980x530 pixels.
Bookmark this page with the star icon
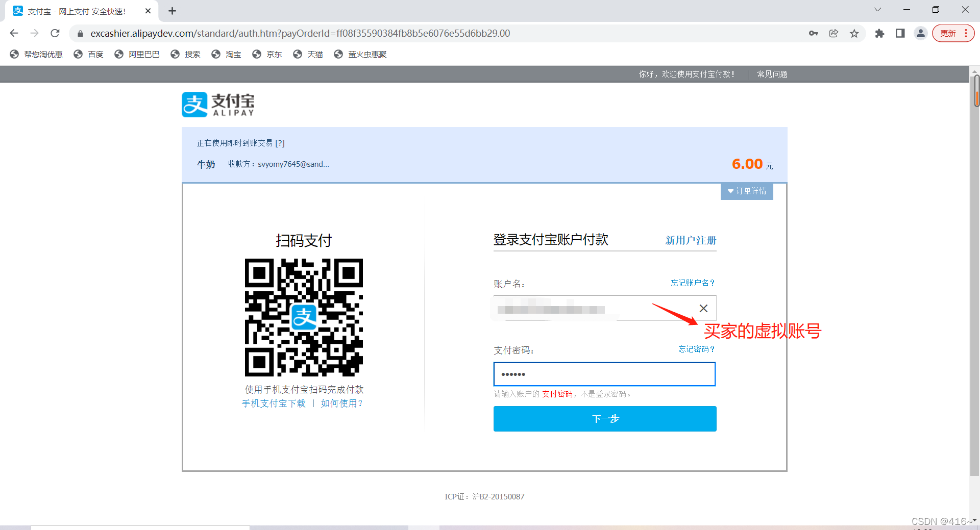point(854,33)
